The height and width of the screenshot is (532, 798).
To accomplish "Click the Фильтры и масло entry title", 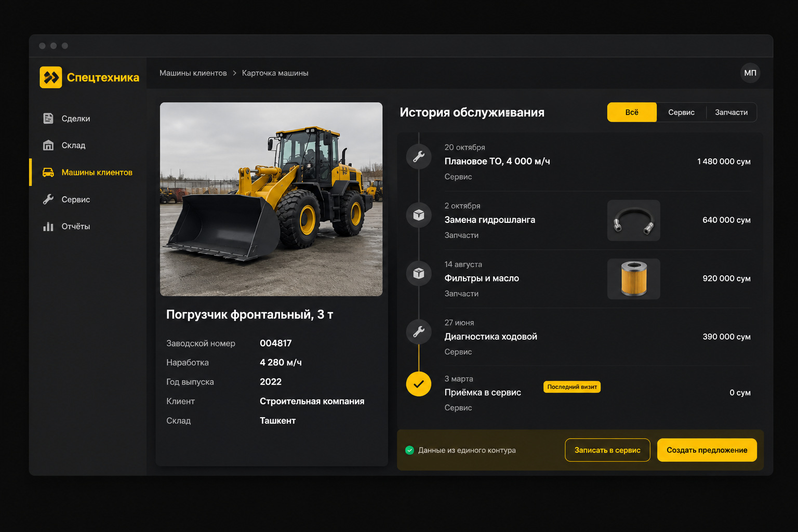I will coord(482,278).
